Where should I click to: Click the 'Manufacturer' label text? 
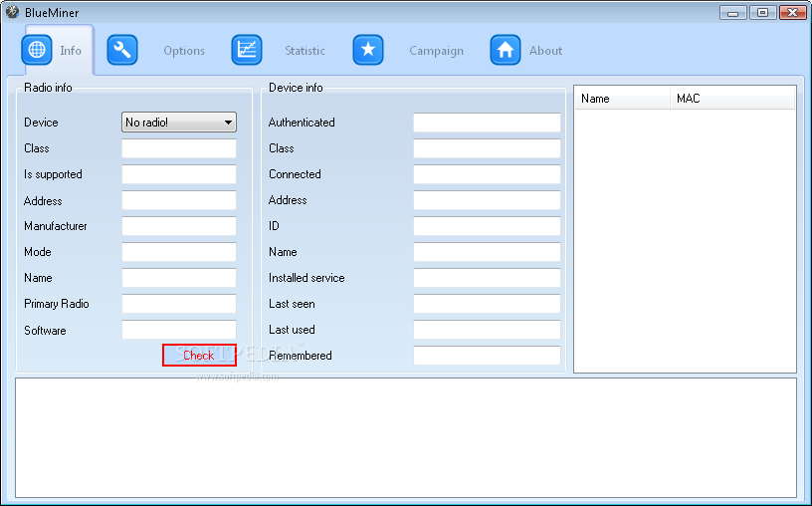(56, 226)
